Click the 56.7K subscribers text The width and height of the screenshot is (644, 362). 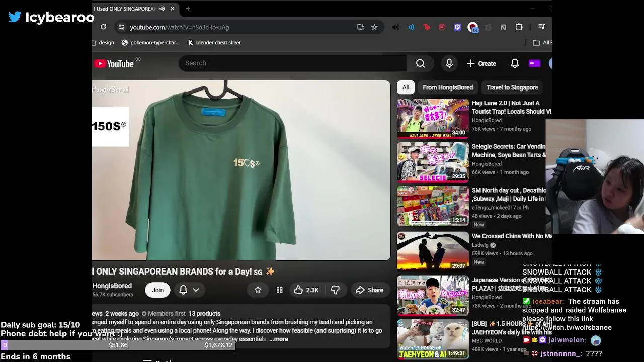[x=113, y=295]
